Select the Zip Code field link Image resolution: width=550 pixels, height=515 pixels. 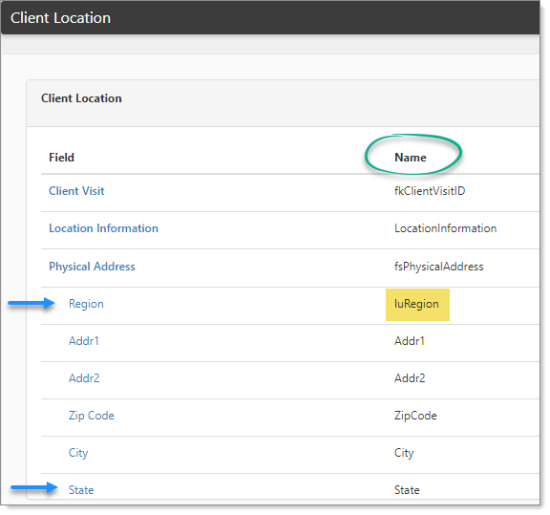(x=91, y=416)
